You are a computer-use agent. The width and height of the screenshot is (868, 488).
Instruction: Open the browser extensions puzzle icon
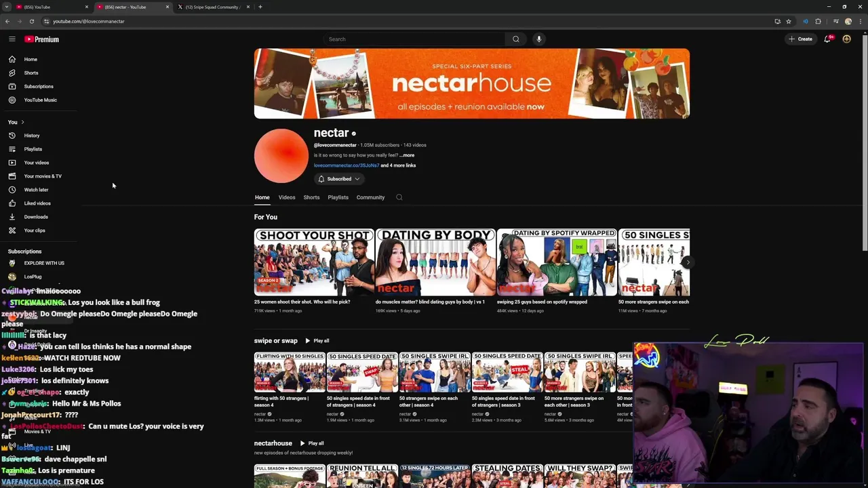tap(818, 21)
